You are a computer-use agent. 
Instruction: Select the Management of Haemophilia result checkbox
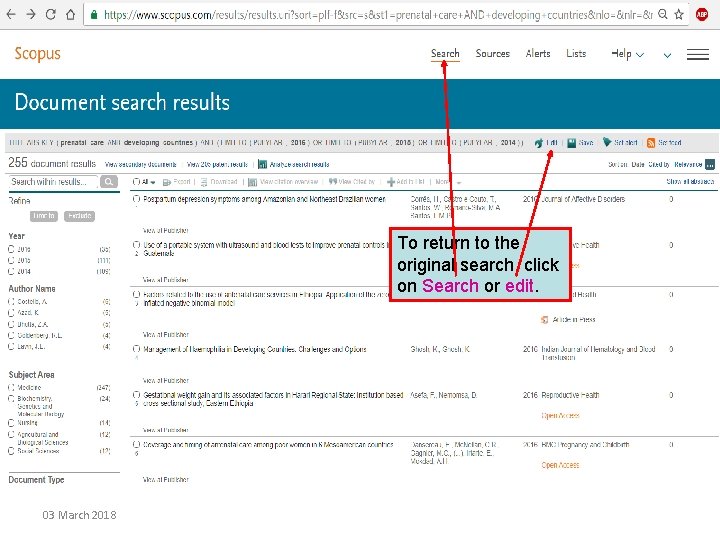136,349
